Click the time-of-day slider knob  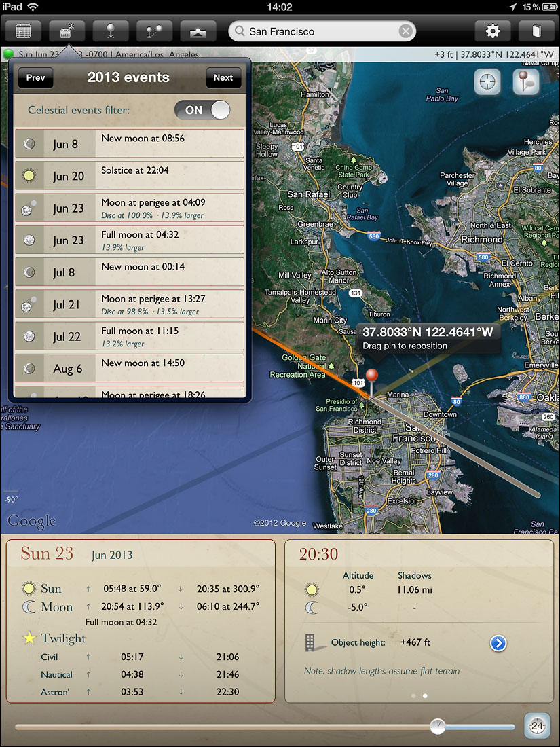[x=438, y=727]
